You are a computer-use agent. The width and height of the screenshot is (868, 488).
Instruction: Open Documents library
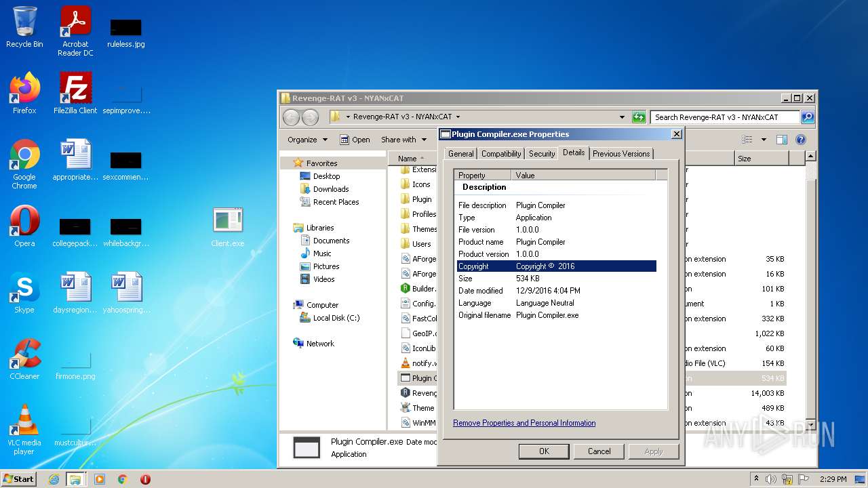[331, 241]
